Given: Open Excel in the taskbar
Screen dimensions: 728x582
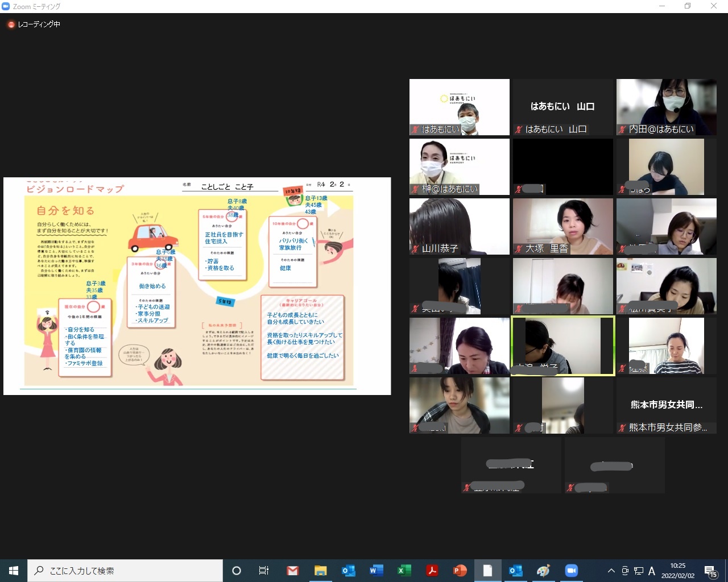Looking at the screenshot, I should [x=404, y=571].
